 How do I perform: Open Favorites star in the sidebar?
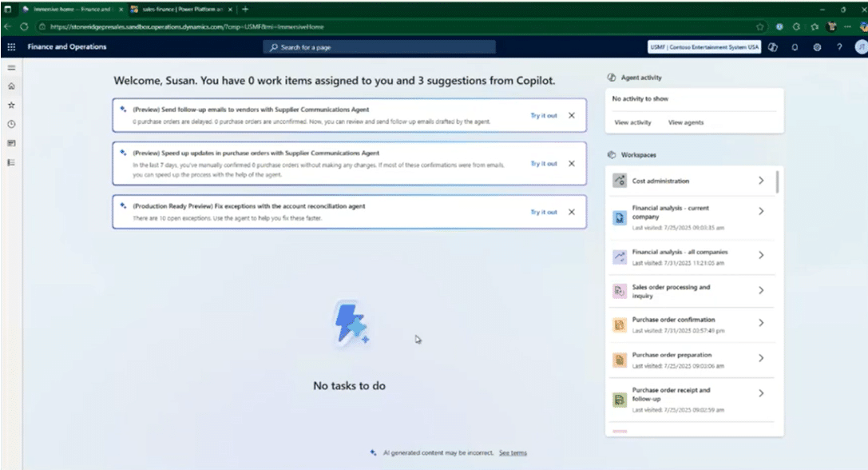click(11, 105)
